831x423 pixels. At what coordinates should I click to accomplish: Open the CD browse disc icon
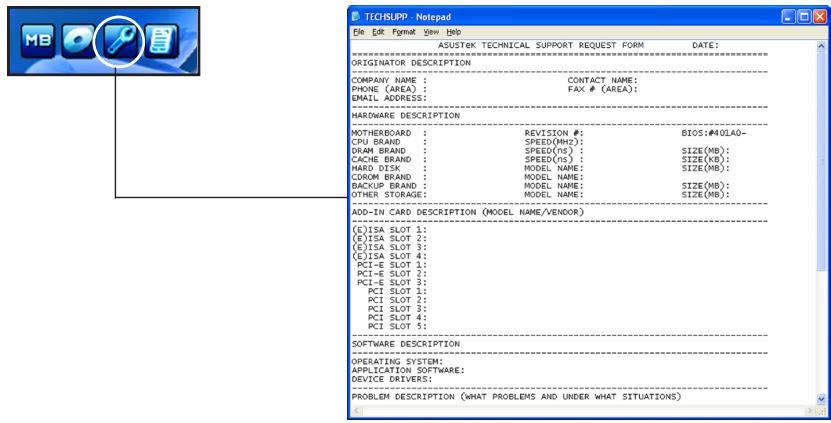(x=78, y=41)
